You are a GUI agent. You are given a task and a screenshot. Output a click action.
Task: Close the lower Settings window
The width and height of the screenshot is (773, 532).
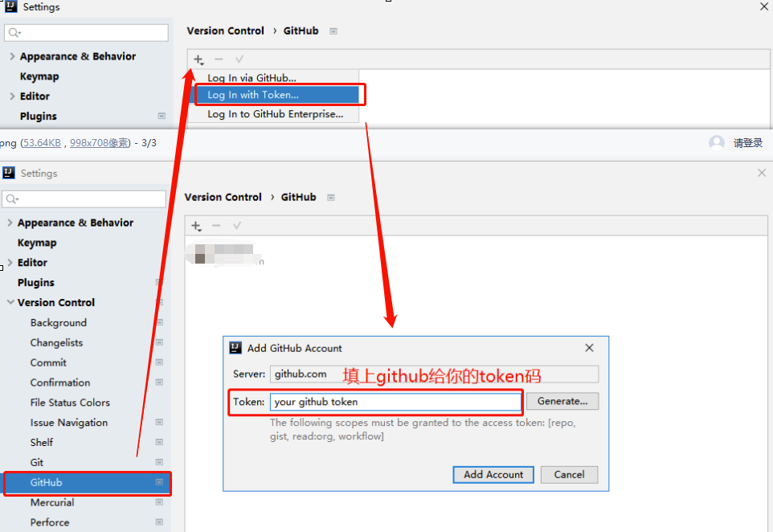[x=762, y=173]
